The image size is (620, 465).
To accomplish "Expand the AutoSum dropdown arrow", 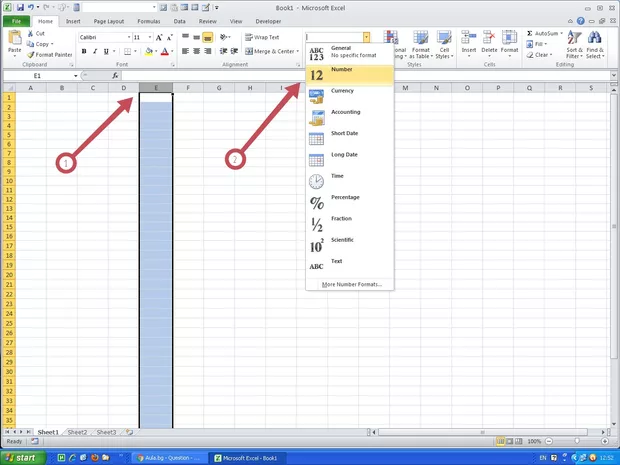I will pos(561,34).
